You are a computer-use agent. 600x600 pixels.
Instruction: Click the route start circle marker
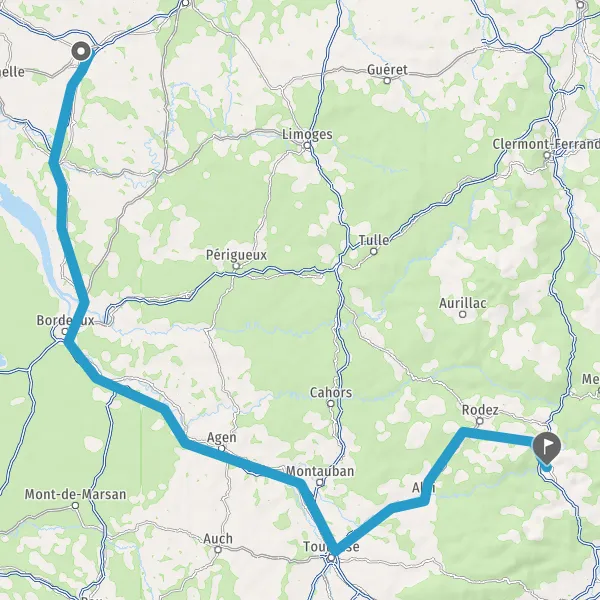click(x=81, y=51)
